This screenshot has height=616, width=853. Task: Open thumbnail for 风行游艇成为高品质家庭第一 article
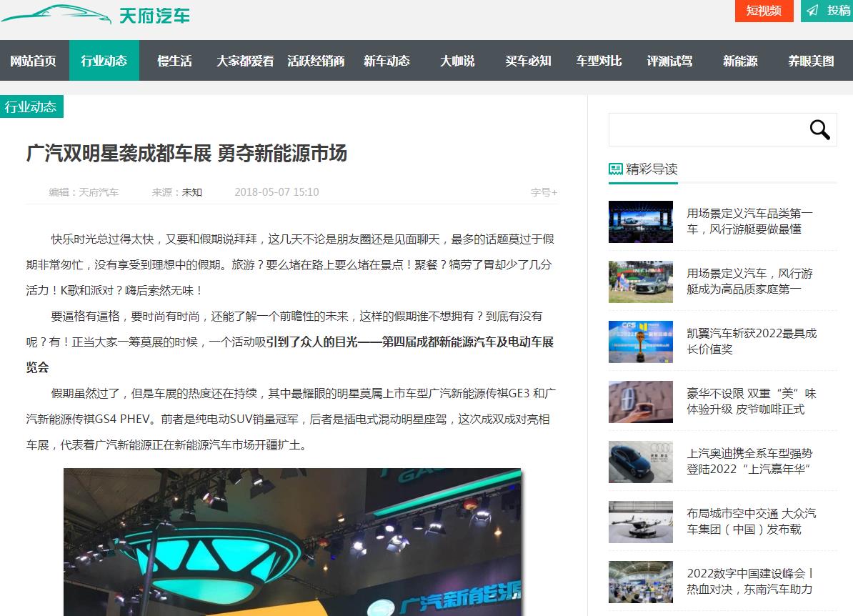641,282
